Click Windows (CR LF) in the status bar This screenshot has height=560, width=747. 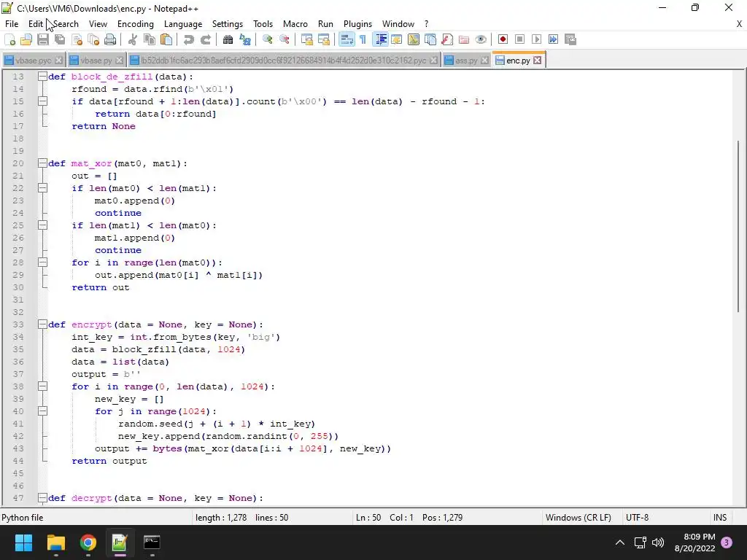(578, 517)
